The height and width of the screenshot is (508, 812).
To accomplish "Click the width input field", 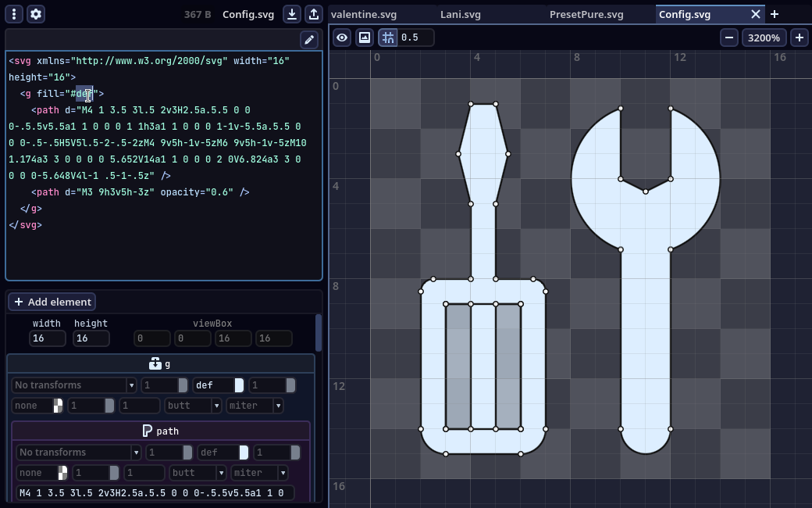I will 48,338.
